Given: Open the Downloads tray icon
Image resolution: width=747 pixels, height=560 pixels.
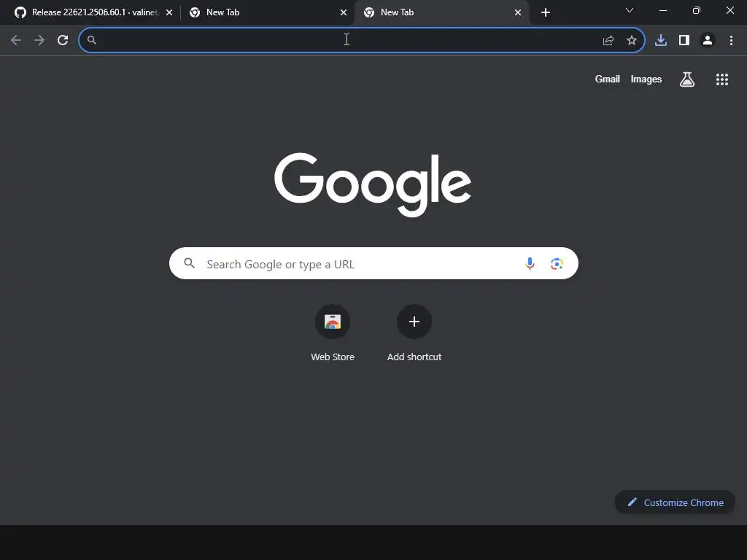Looking at the screenshot, I should (661, 41).
